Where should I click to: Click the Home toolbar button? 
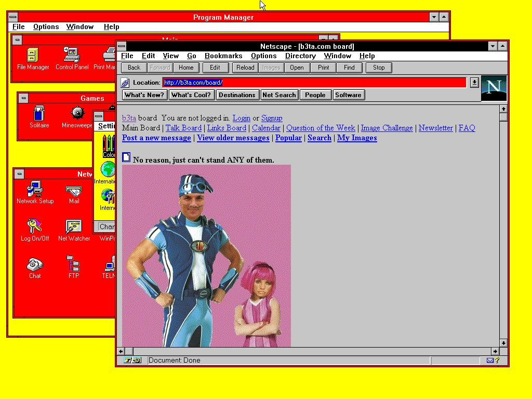[x=186, y=68]
